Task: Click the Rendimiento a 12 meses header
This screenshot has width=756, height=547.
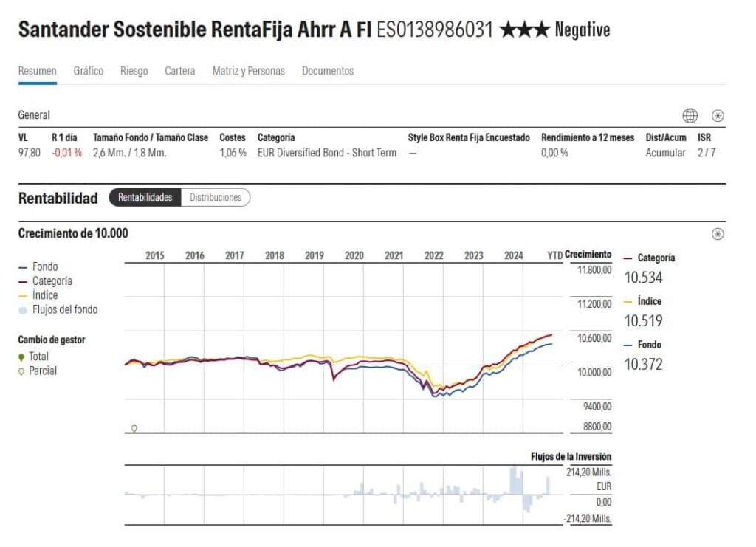Action: [588, 137]
